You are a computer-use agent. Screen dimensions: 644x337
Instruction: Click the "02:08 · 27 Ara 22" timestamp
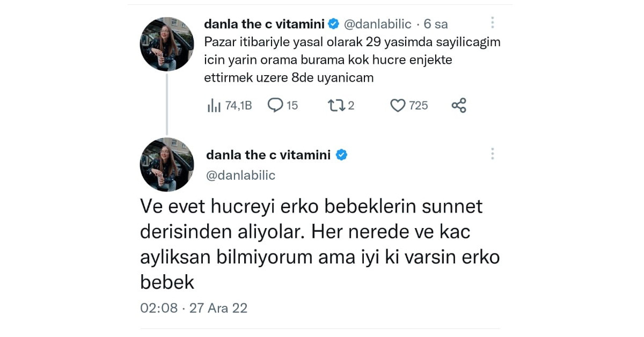[x=194, y=307]
